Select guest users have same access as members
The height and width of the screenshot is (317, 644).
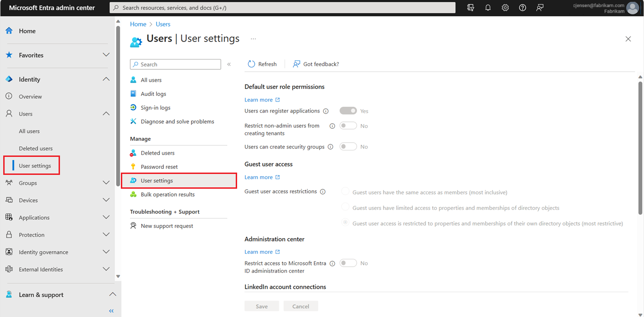tap(345, 191)
